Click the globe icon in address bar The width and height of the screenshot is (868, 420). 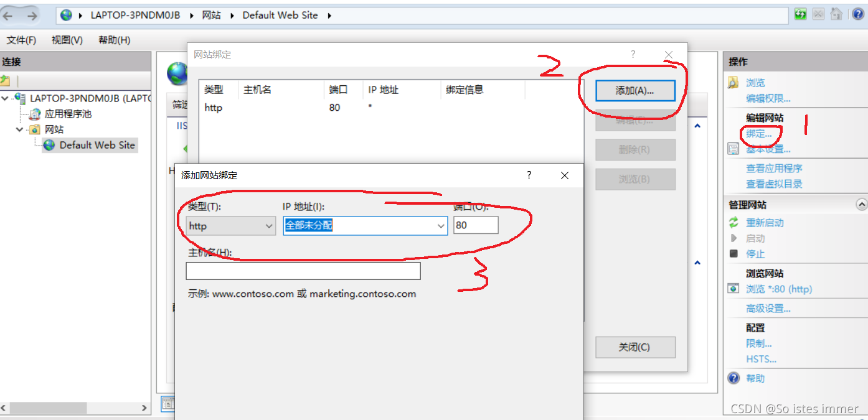coord(67,15)
